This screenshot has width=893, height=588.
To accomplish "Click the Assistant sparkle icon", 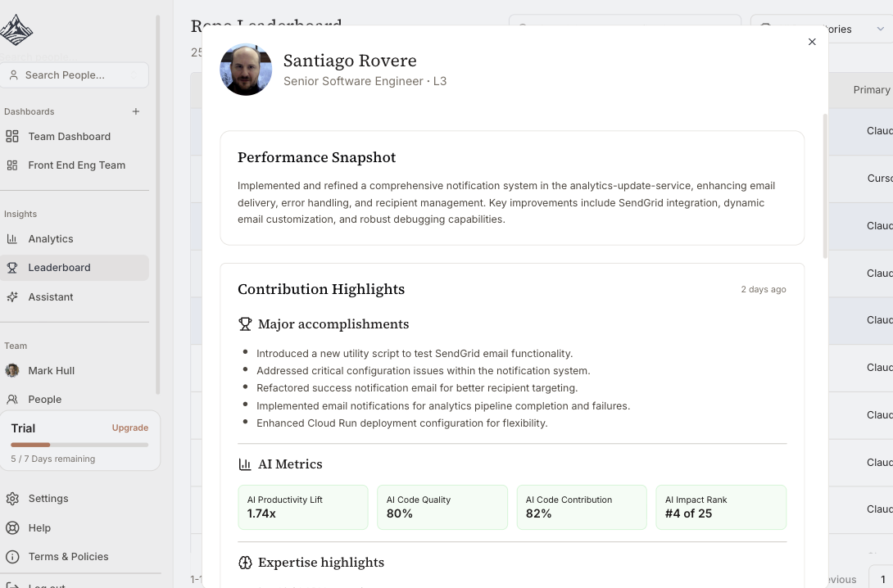I will pyautogui.click(x=12, y=297).
